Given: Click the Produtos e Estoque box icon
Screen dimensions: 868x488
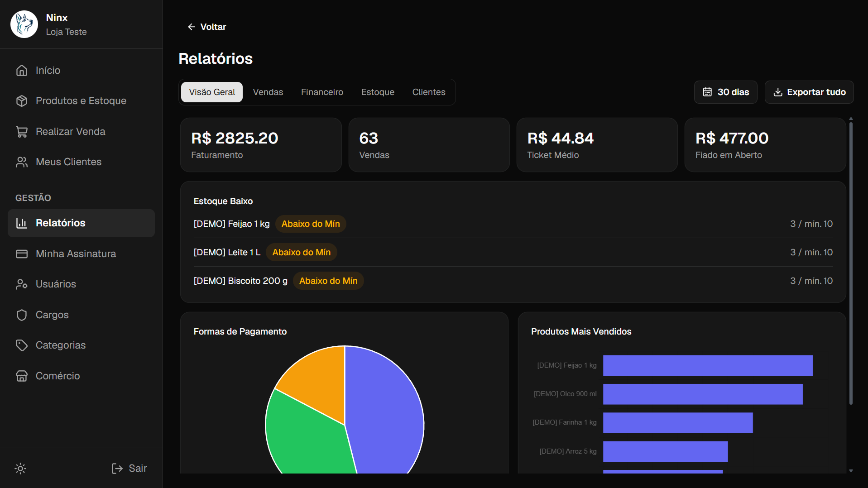Looking at the screenshot, I should pyautogui.click(x=22, y=101).
